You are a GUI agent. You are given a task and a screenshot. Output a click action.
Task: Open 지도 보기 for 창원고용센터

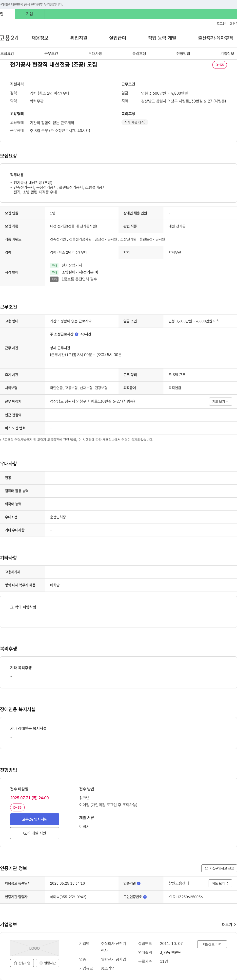coord(220,883)
